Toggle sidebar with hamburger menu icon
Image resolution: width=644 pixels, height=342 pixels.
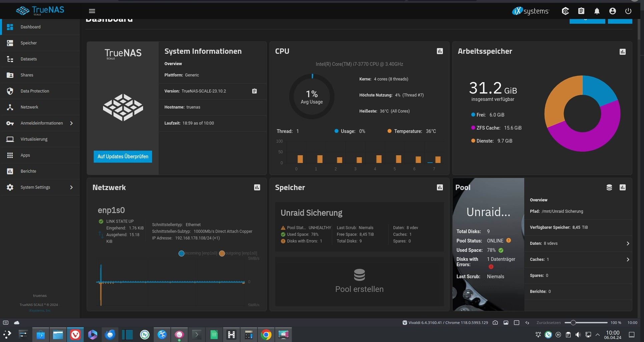tap(92, 11)
